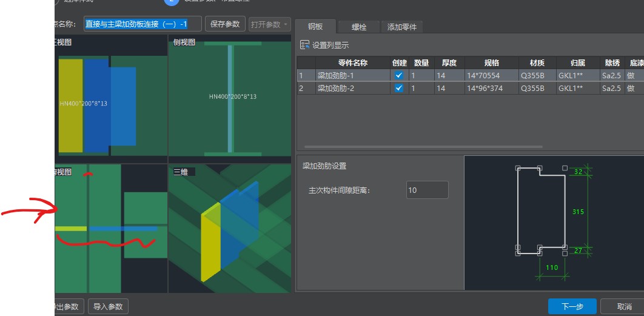Select row 梁加劲肋-2 name cell
Screen dimensions: 644x316
tap(353, 89)
